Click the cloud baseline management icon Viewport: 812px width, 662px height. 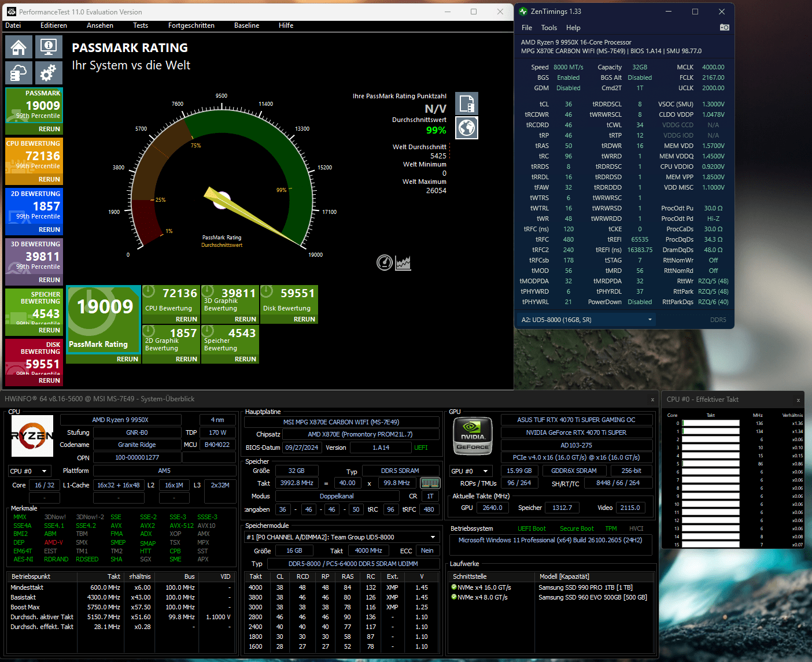coord(19,73)
